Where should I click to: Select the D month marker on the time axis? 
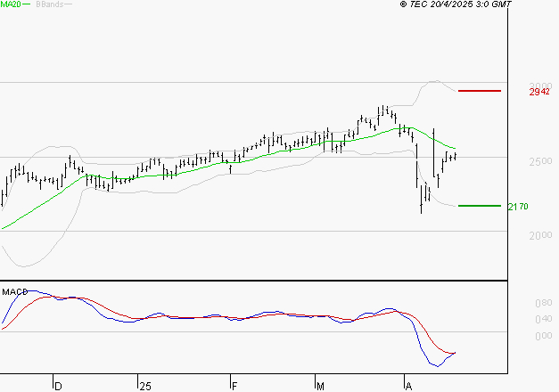tap(59, 386)
